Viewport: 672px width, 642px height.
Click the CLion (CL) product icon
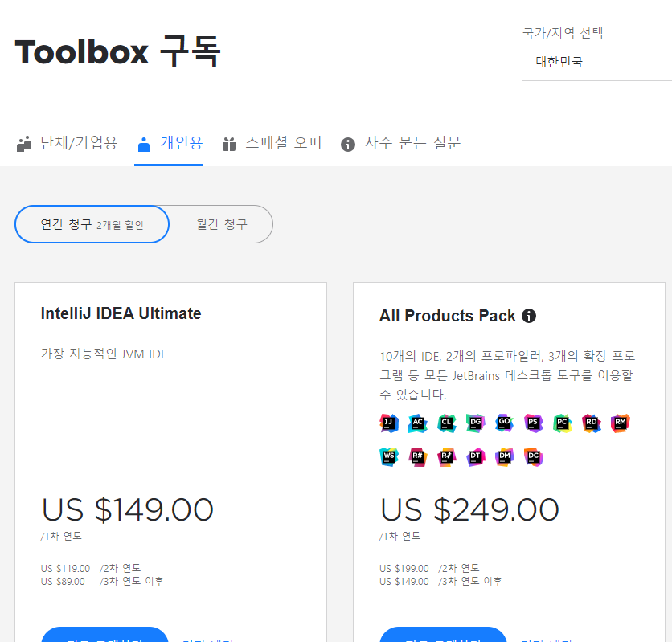tap(447, 423)
